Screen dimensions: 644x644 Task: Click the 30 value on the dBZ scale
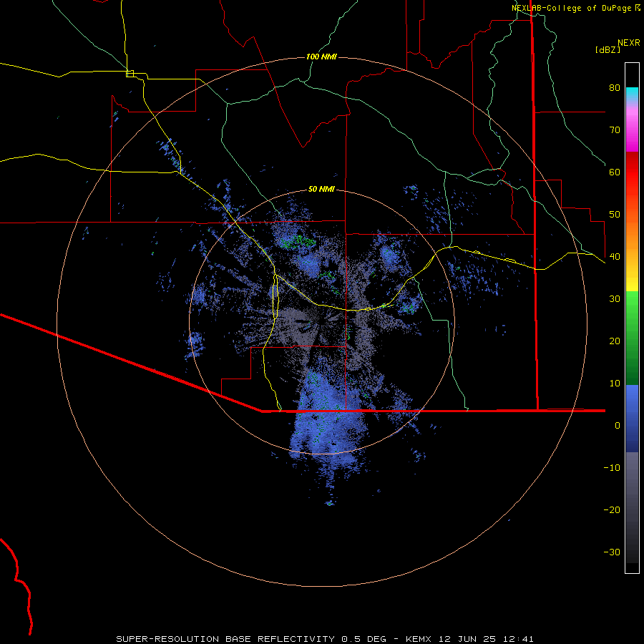coord(615,299)
